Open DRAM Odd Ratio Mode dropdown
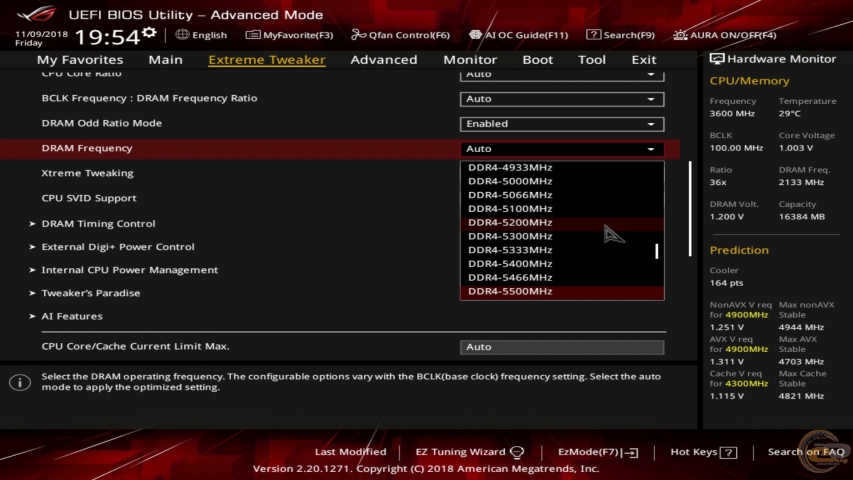Image resolution: width=853 pixels, height=480 pixels. pyautogui.click(x=562, y=124)
